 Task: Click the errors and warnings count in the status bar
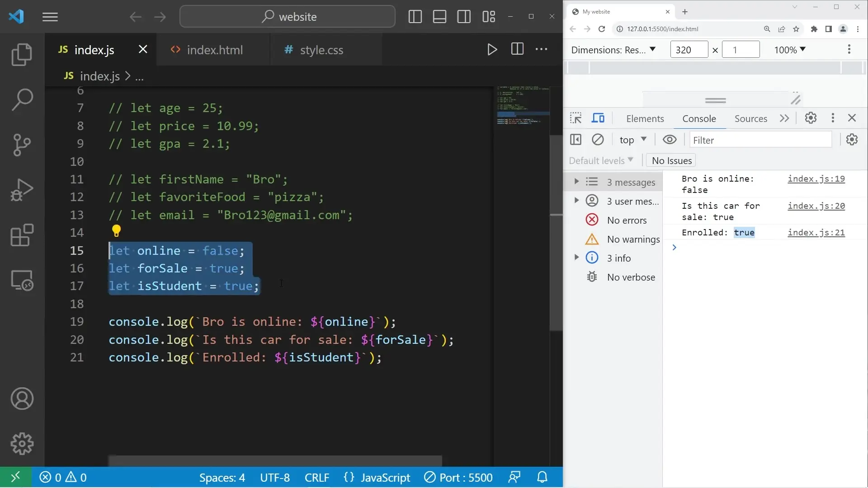63,477
